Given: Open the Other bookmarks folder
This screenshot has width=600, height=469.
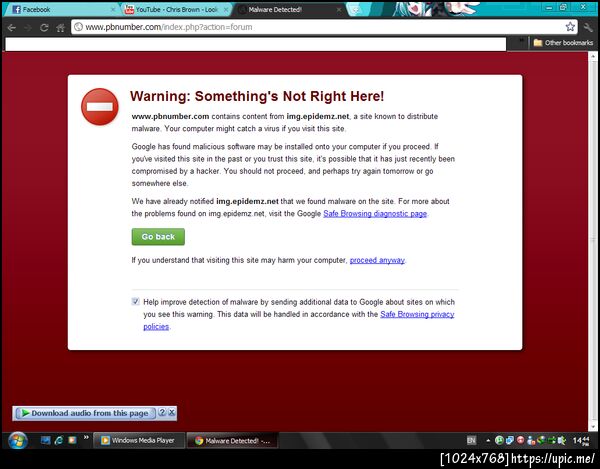Looking at the screenshot, I should click(563, 43).
